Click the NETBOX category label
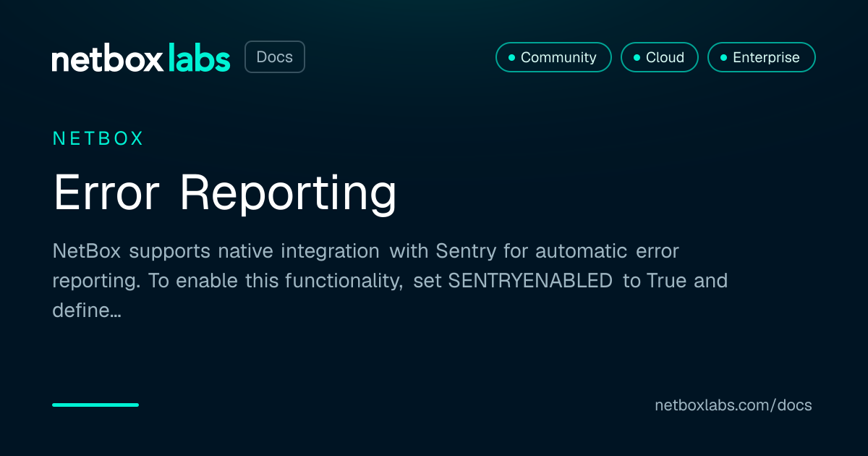The width and height of the screenshot is (868, 456). [98, 139]
